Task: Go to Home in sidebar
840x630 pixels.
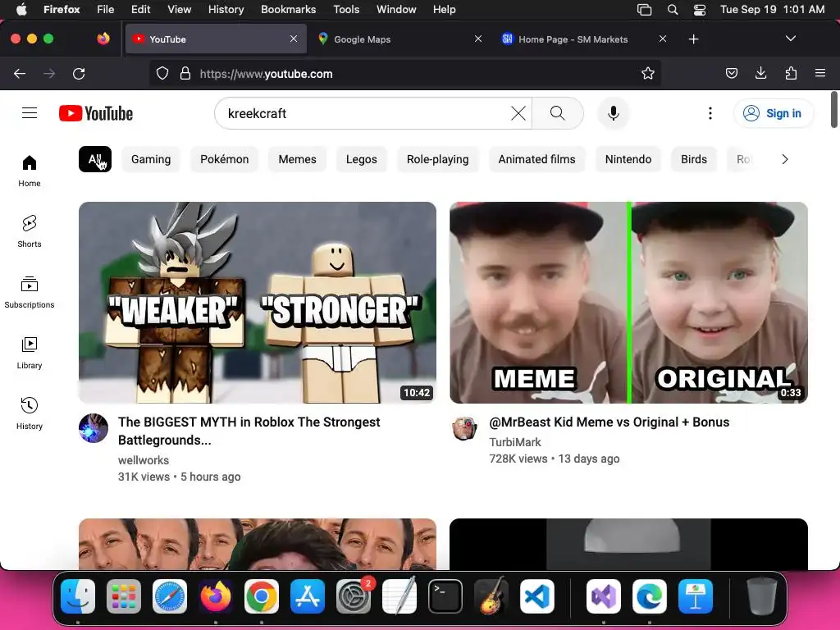Action: coord(30,171)
